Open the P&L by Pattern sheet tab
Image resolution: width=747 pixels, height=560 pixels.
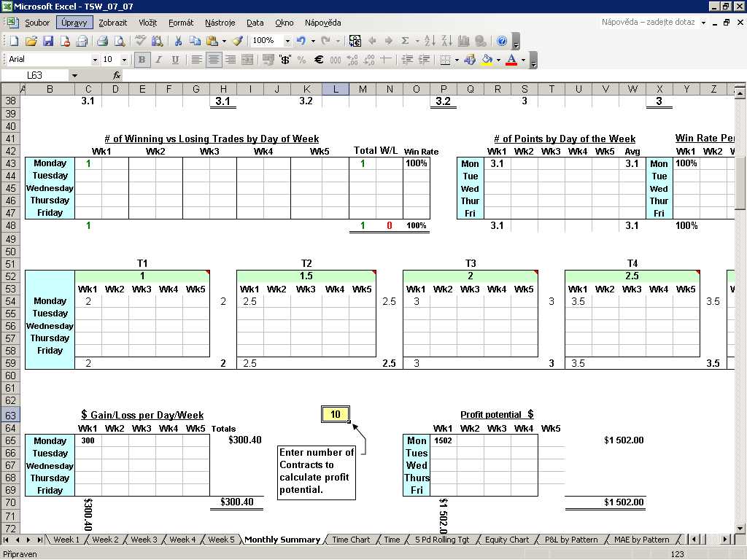coord(571,540)
